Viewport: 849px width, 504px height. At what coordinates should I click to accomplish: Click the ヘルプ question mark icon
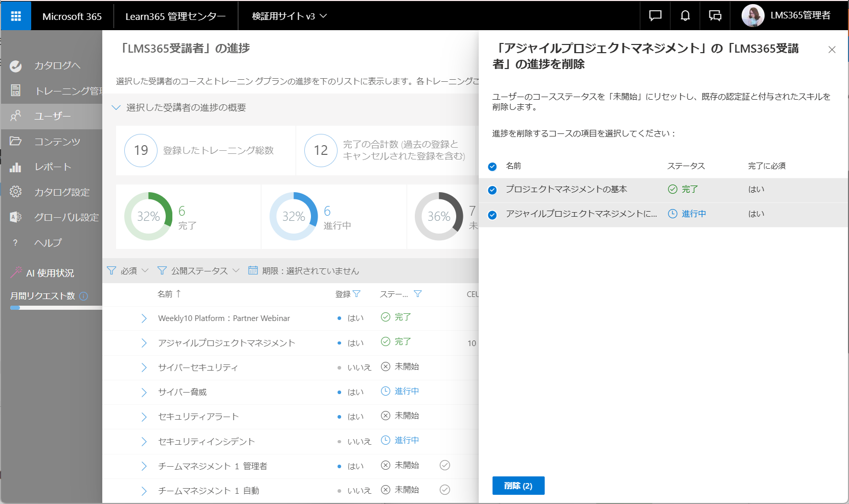point(15,243)
